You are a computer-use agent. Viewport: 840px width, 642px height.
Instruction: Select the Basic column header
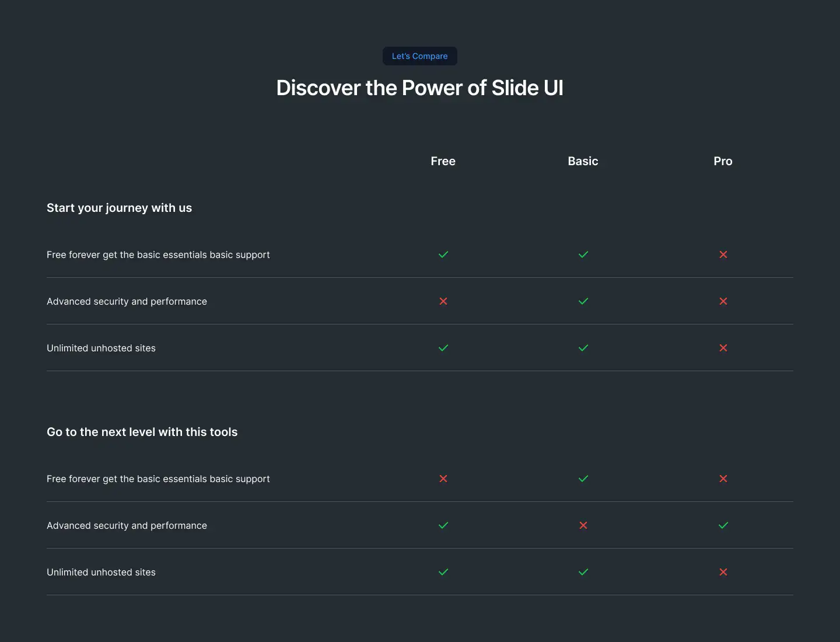tap(583, 161)
